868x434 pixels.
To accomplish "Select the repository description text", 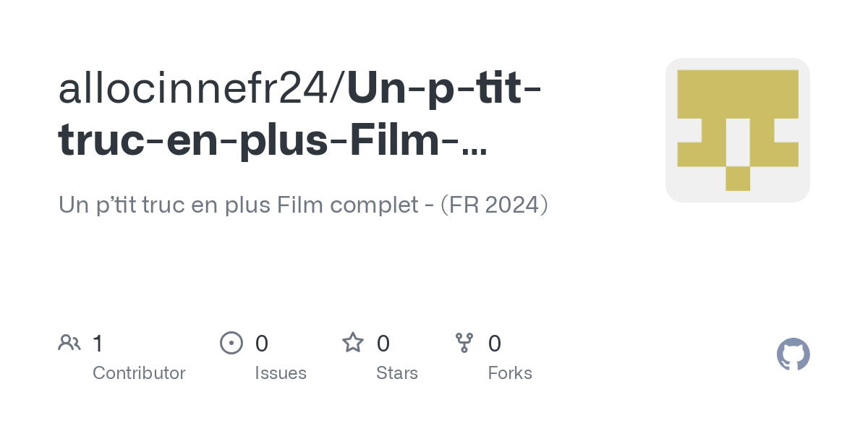I will (x=303, y=205).
